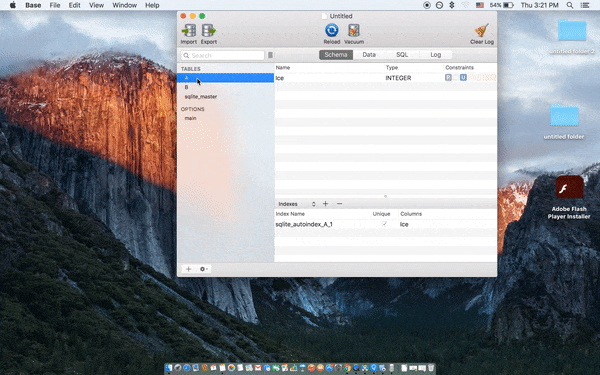Click the screen recording status icon

point(427,5)
